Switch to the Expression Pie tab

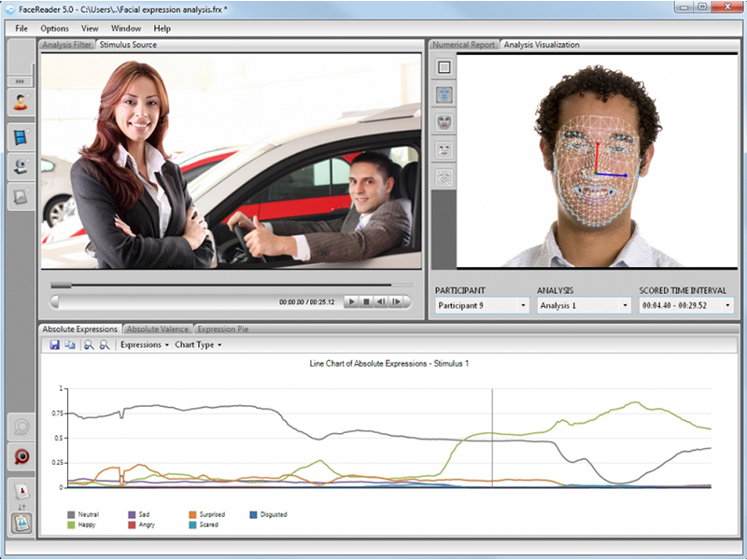point(222,329)
